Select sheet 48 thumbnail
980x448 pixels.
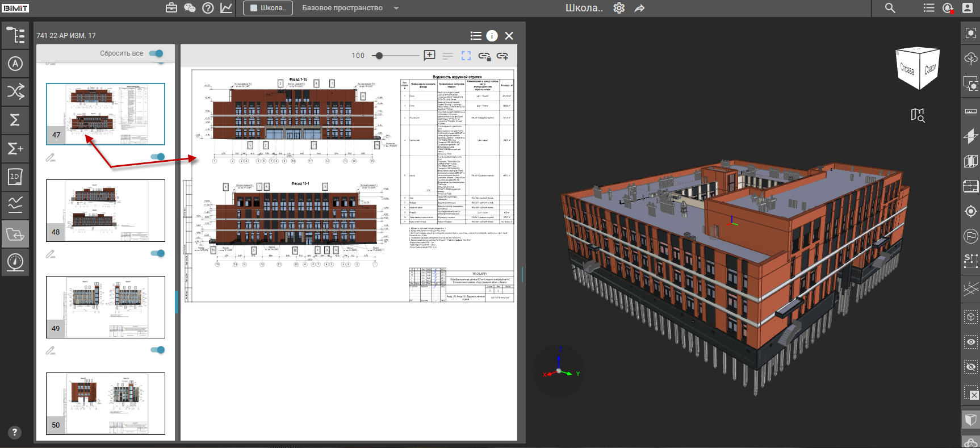(x=106, y=211)
